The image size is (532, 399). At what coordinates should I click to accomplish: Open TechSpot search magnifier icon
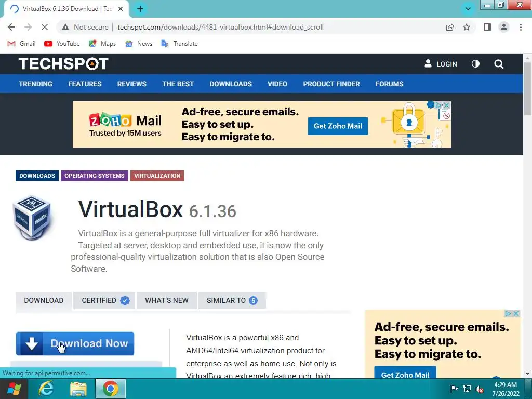pyautogui.click(x=499, y=64)
